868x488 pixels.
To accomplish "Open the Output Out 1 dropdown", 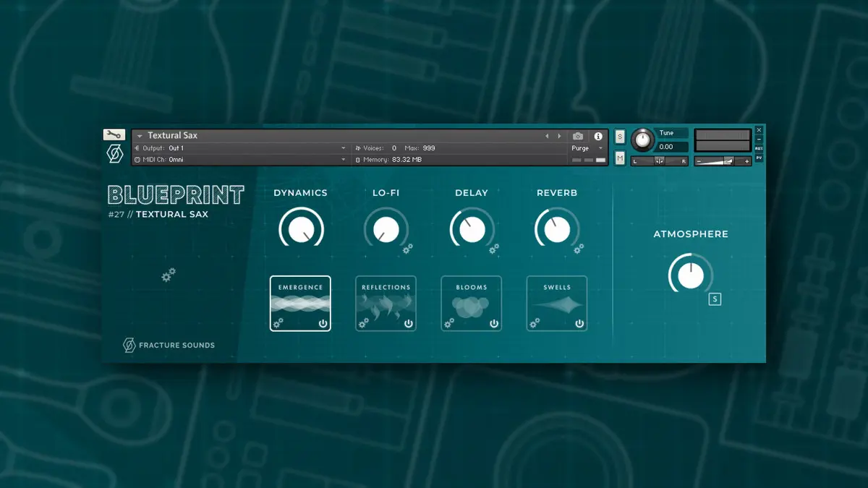I will coord(241,148).
